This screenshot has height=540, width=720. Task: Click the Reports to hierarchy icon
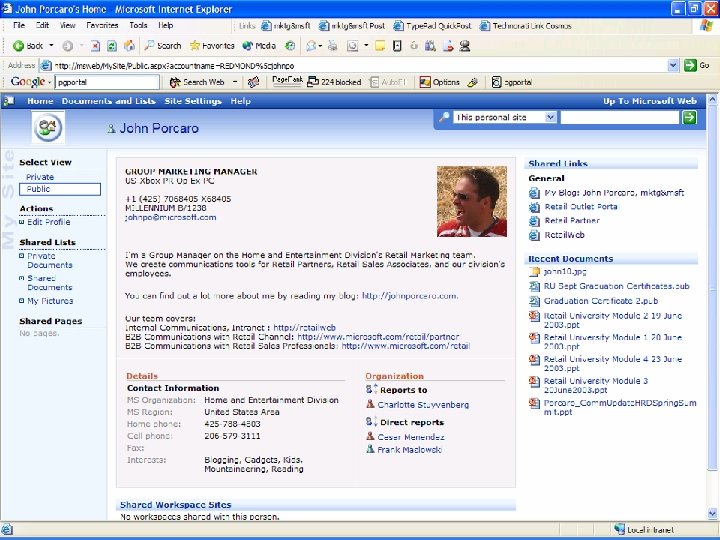(371, 389)
